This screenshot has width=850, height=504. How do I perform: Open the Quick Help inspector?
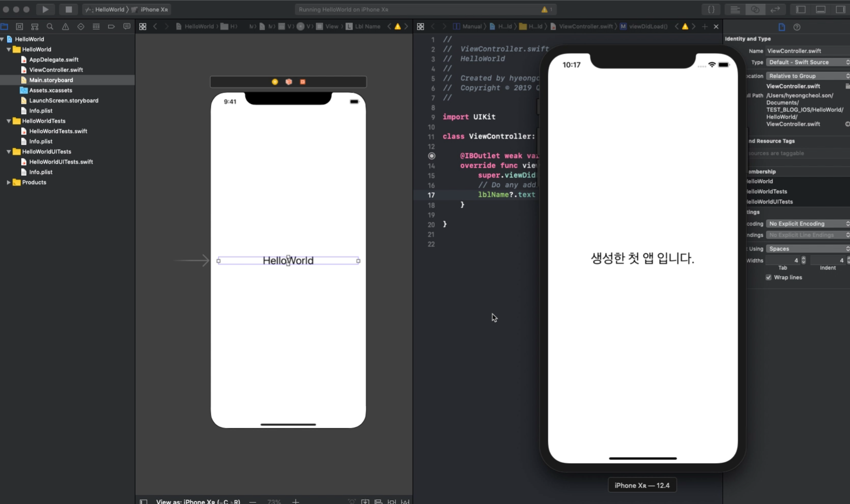pyautogui.click(x=797, y=27)
